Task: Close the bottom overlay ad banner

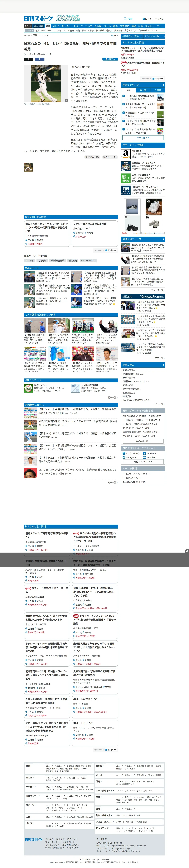Action: 187,551
